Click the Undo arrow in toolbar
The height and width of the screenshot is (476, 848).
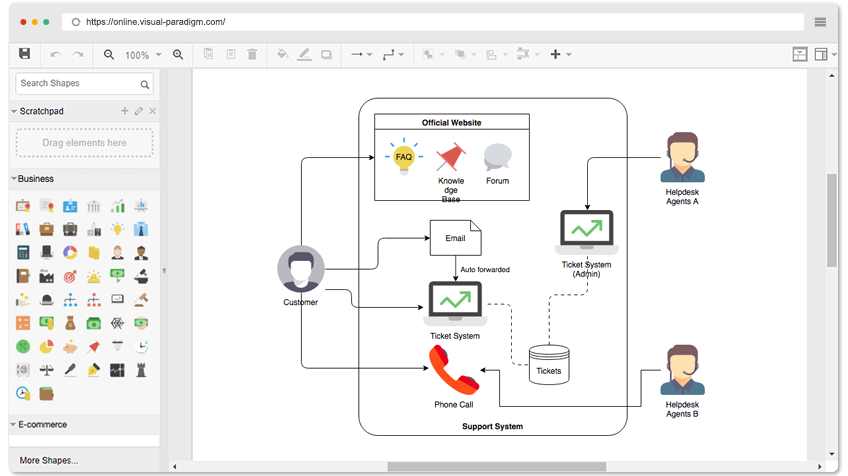(x=55, y=54)
